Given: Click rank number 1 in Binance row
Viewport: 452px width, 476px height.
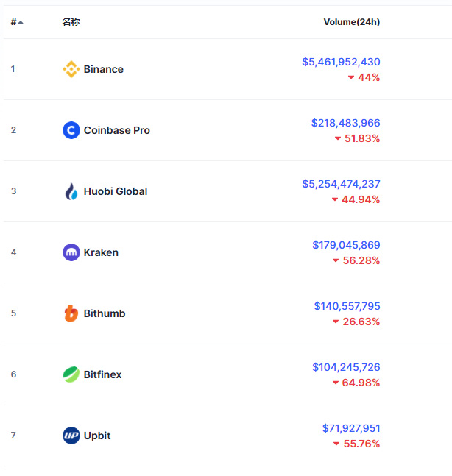Looking at the screenshot, I should click(x=13, y=69).
